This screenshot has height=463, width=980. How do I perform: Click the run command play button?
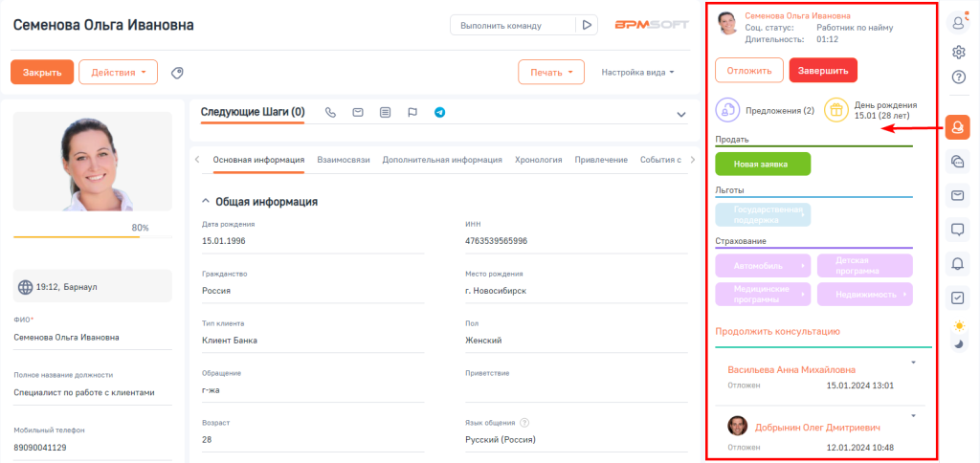pyautogui.click(x=588, y=26)
